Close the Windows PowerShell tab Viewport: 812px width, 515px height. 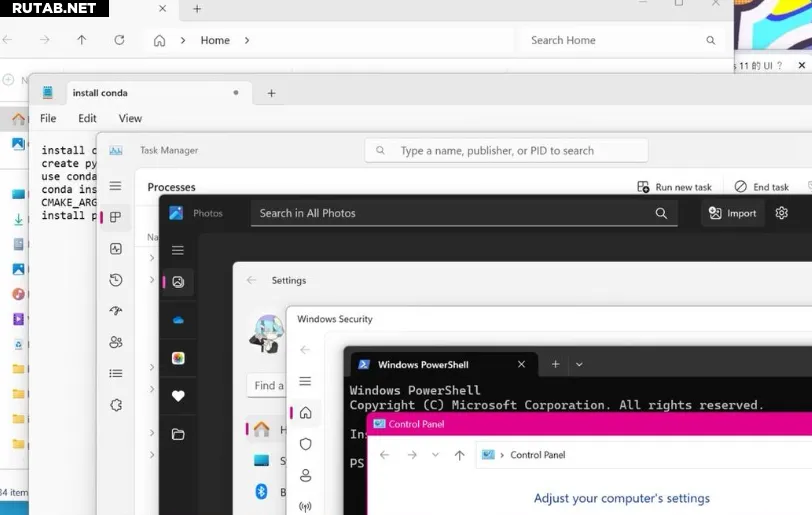tap(521, 364)
